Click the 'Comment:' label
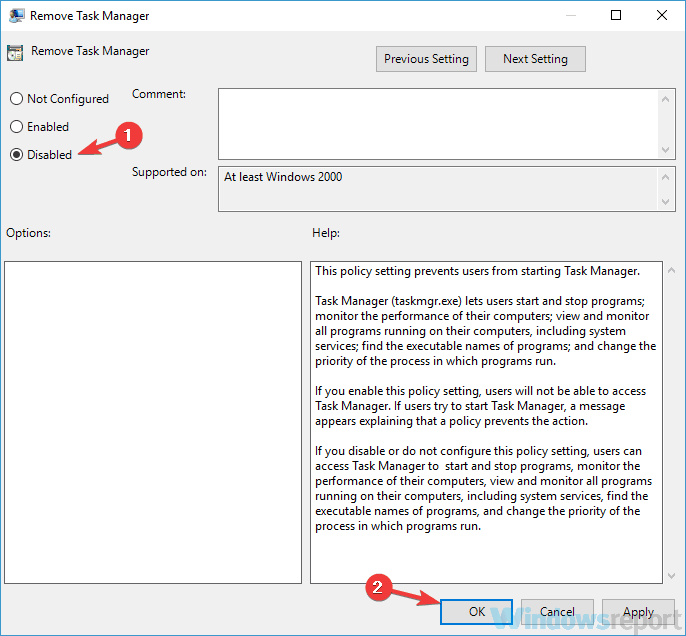The height and width of the screenshot is (636, 686). click(x=159, y=94)
